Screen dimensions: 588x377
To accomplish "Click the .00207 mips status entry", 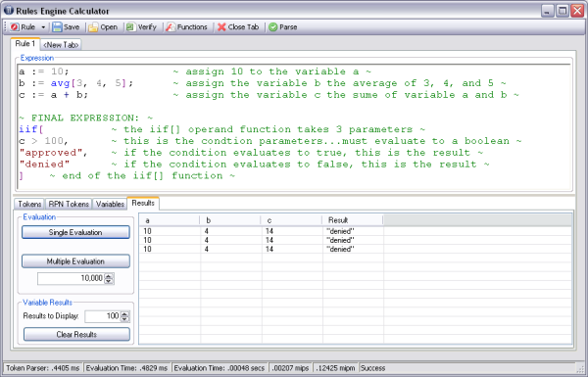I will tap(291, 368).
